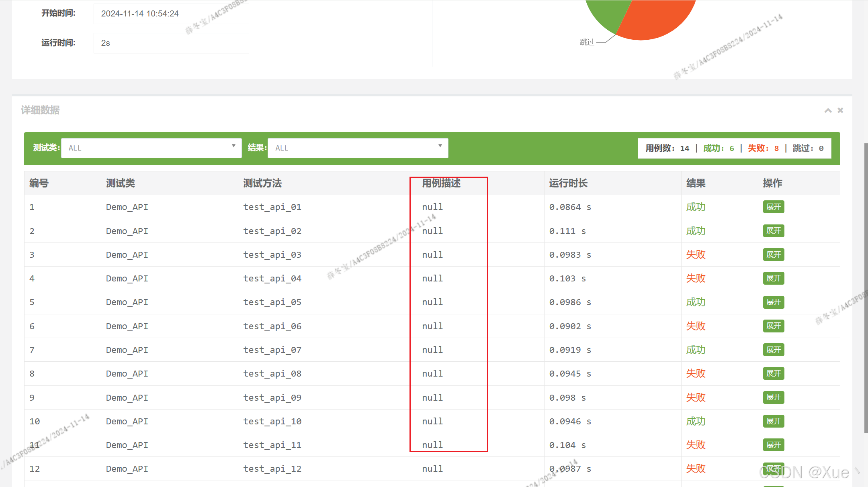Expand test_api_10 row details
The image size is (868, 487).
(x=773, y=421)
